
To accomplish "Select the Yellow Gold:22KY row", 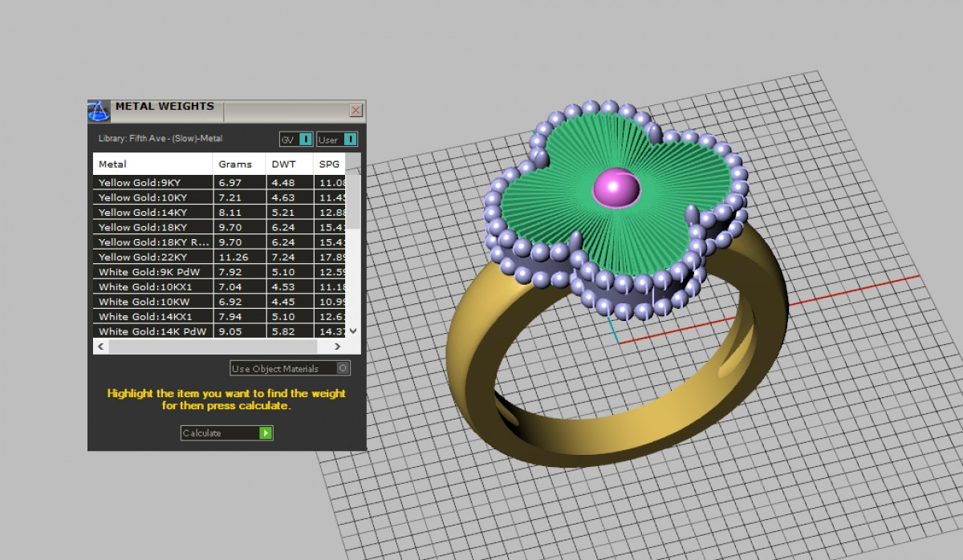I will [x=152, y=257].
